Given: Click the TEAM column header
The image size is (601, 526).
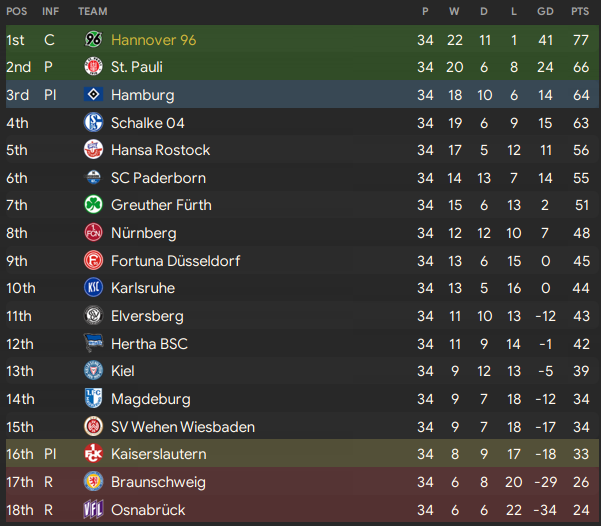Looking at the screenshot, I should pos(93,12).
